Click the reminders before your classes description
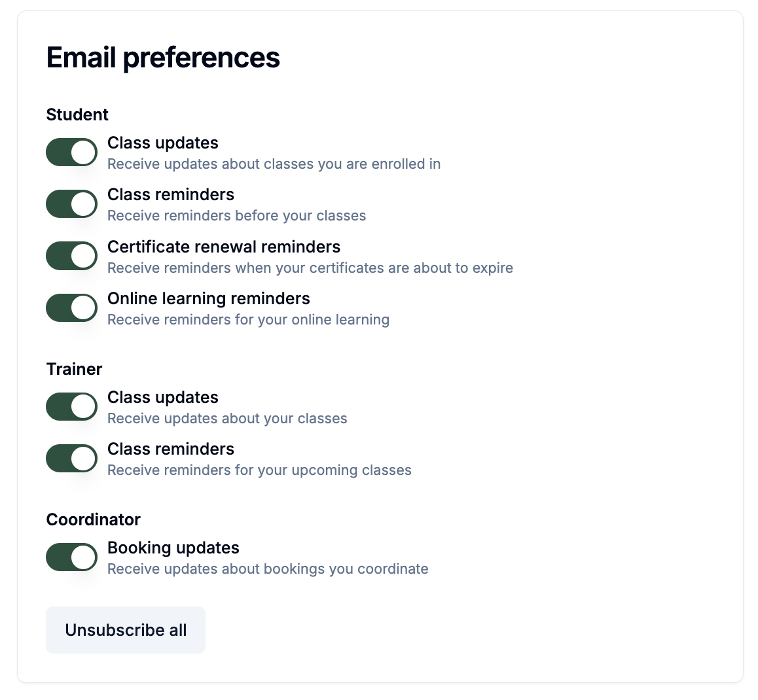This screenshot has width=758, height=700. pos(237,215)
